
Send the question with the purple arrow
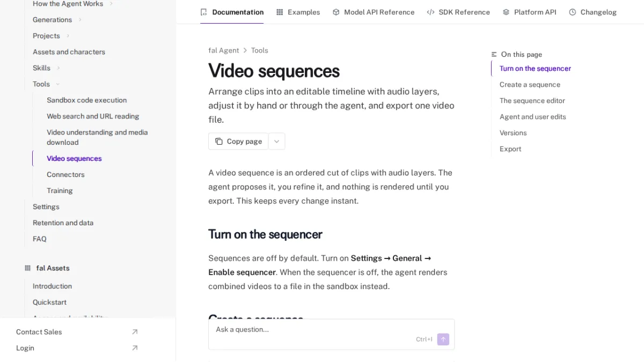[x=443, y=339]
